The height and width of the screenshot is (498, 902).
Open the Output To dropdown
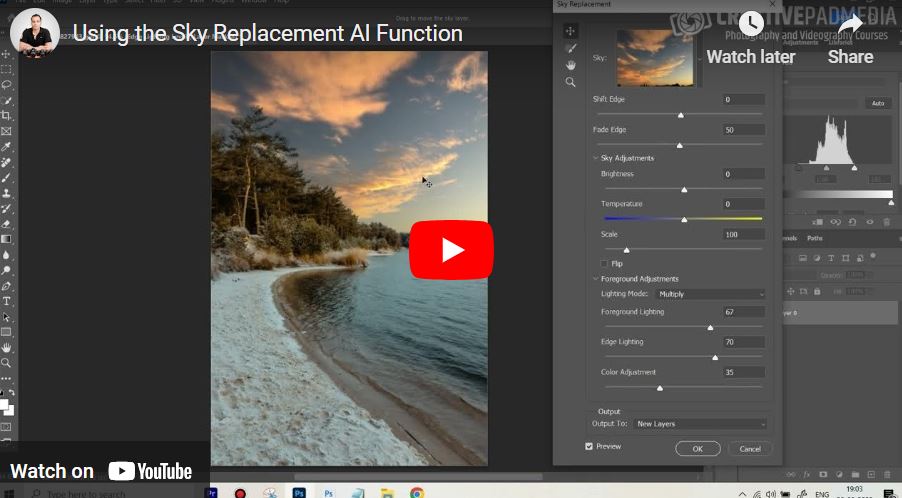(700, 424)
